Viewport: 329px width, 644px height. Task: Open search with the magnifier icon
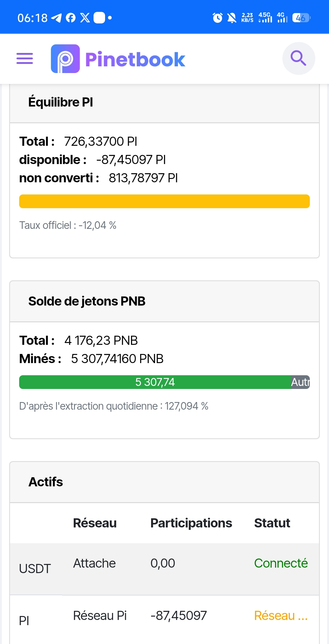[299, 58]
